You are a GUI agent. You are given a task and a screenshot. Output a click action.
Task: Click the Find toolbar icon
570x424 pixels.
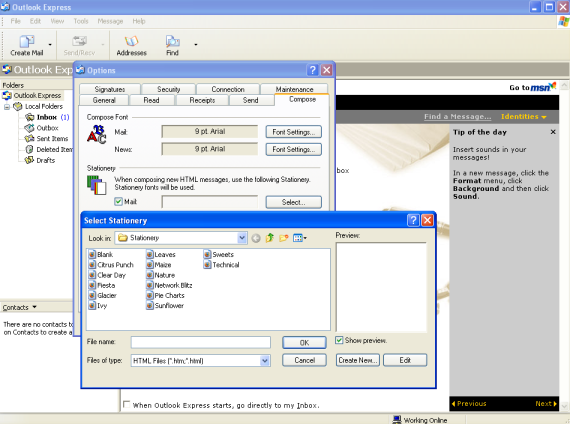tap(172, 45)
